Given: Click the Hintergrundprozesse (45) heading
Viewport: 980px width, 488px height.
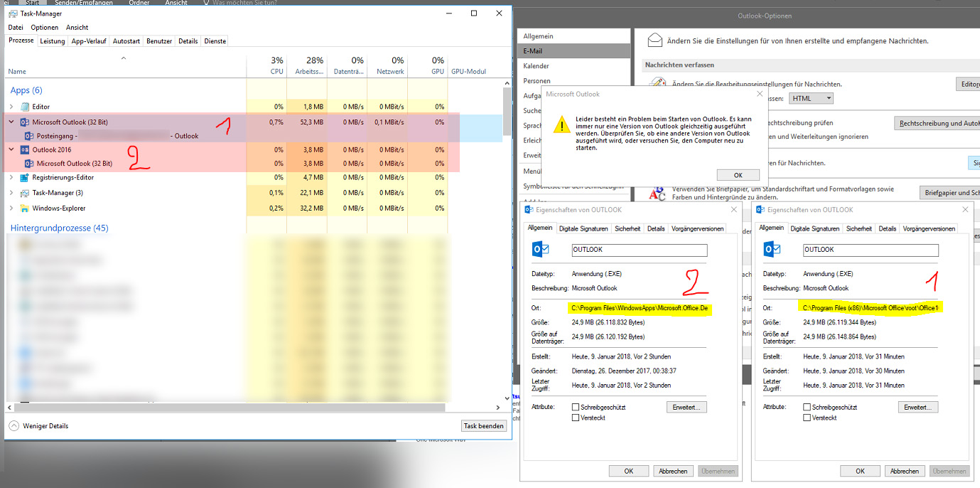Looking at the screenshot, I should 59,228.
